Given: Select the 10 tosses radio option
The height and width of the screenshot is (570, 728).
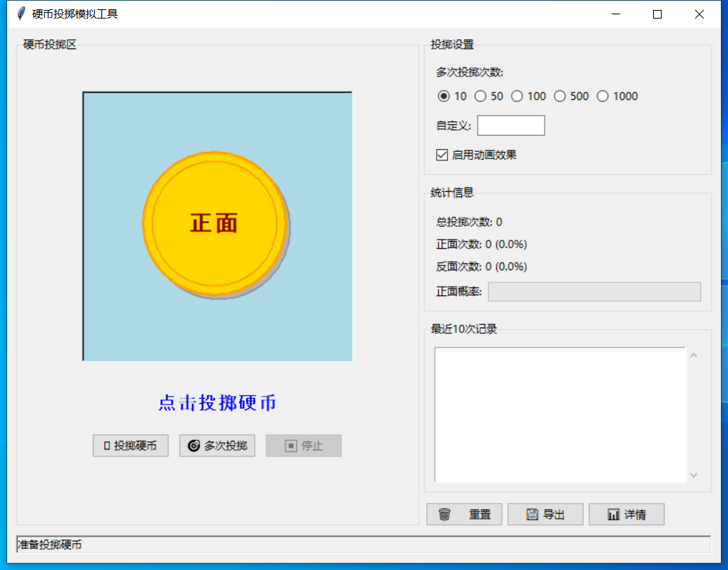Looking at the screenshot, I should (x=453, y=96).
